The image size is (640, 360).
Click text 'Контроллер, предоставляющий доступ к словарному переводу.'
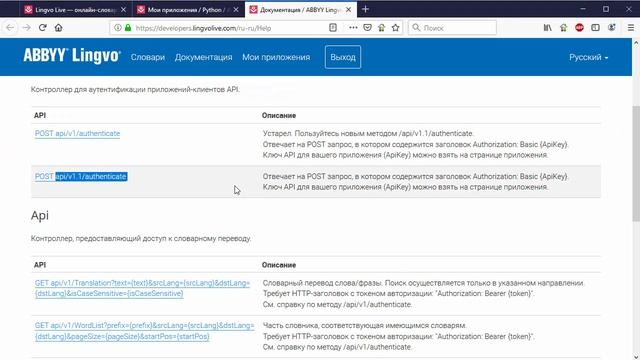(141, 238)
